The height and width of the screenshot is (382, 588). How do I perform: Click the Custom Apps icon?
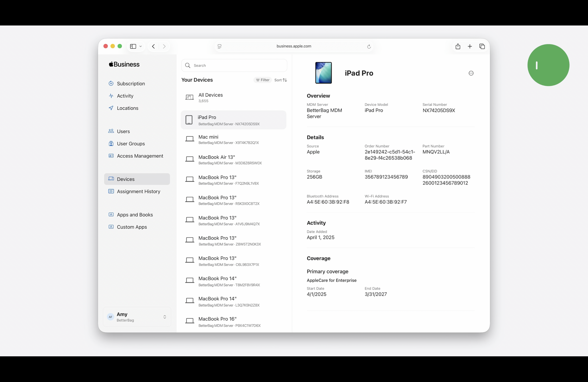[111, 227]
